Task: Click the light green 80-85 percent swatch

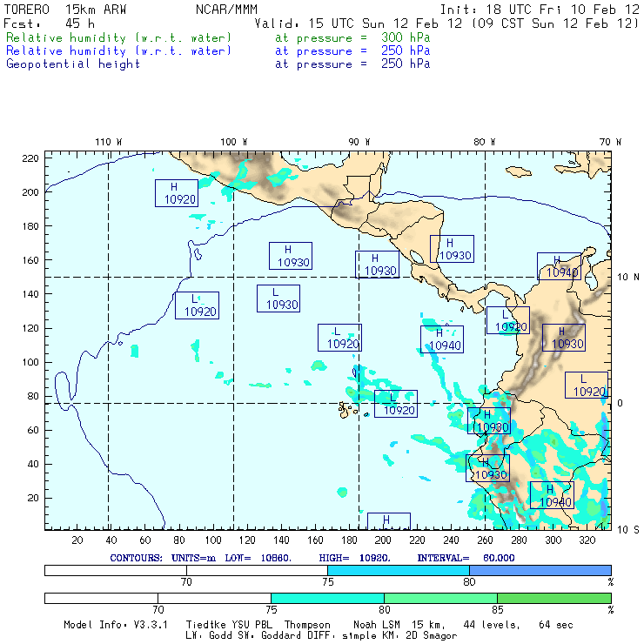Action: [x=440, y=598]
